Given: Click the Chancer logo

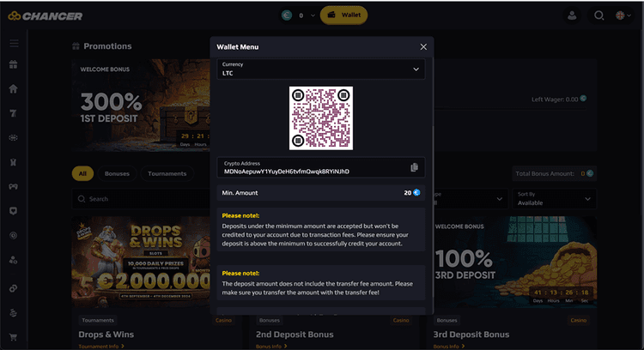Looking at the screenshot, I should [46, 16].
